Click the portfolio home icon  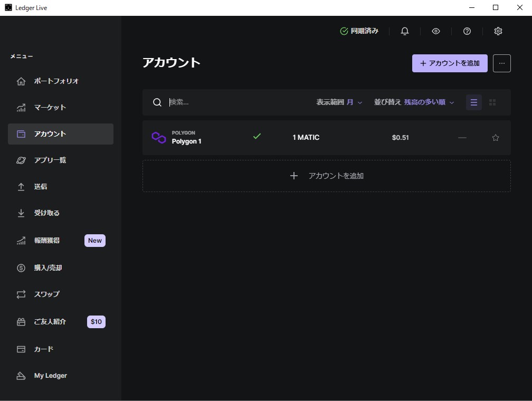(21, 81)
